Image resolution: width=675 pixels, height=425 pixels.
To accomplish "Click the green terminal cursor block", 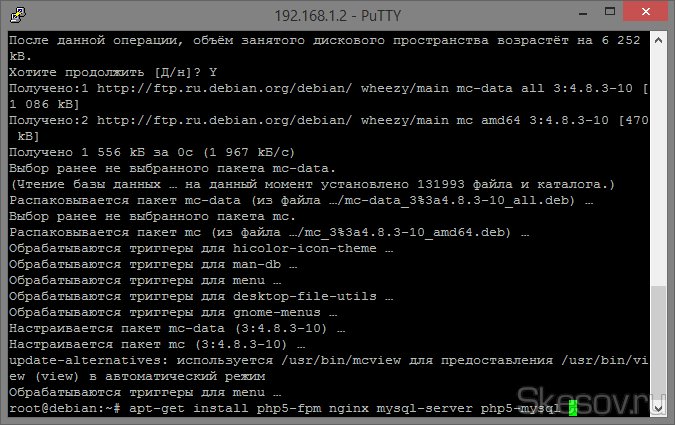I will pos(572,408).
